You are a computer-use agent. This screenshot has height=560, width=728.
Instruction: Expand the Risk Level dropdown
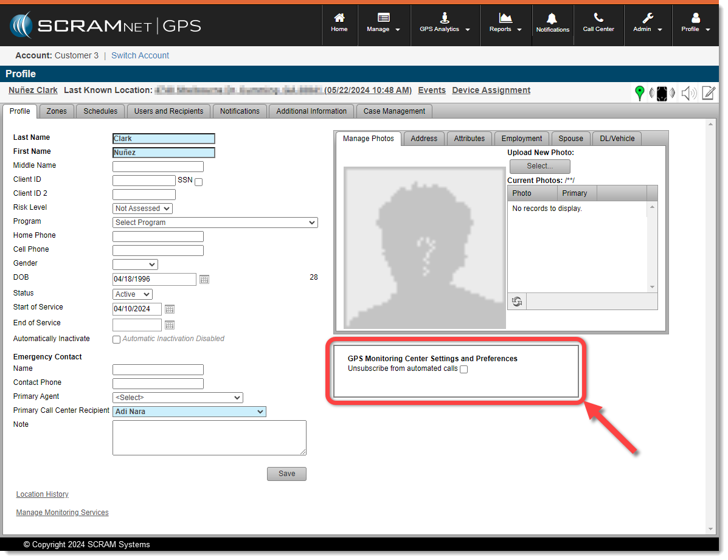click(x=143, y=209)
